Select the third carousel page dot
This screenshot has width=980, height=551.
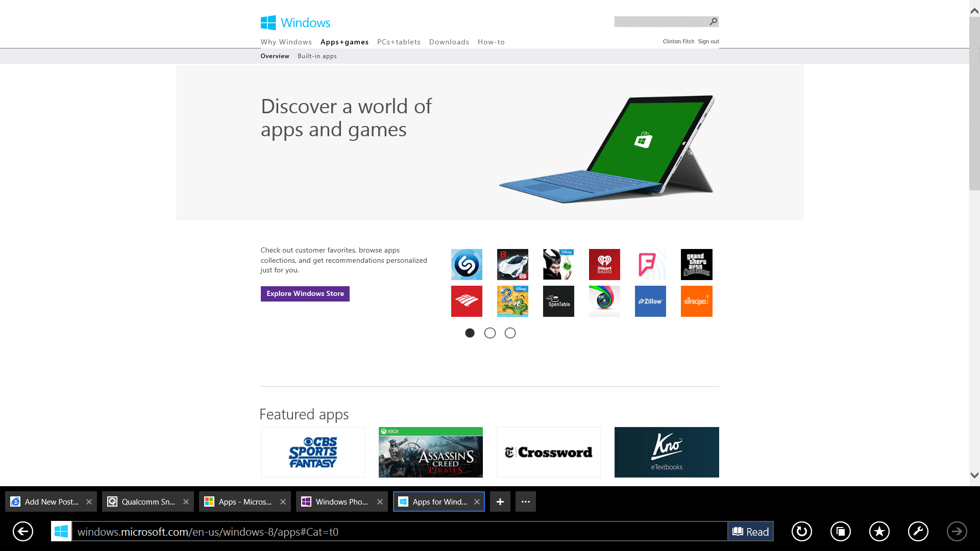[510, 333]
